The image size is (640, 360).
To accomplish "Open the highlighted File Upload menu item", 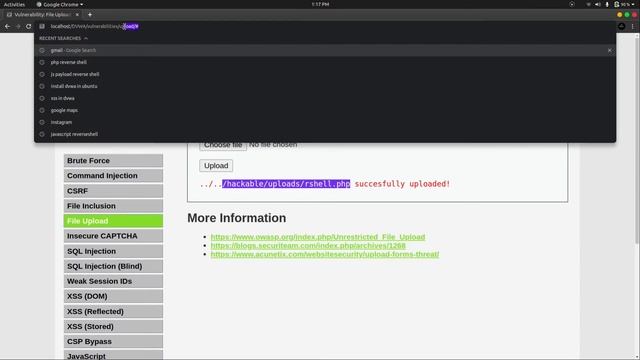I will click(x=113, y=221).
